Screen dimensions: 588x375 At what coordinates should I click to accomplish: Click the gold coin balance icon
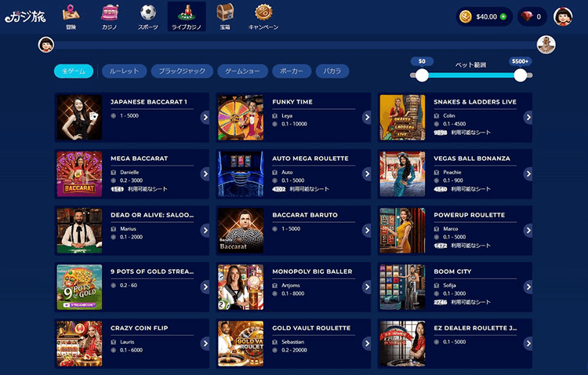(466, 17)
